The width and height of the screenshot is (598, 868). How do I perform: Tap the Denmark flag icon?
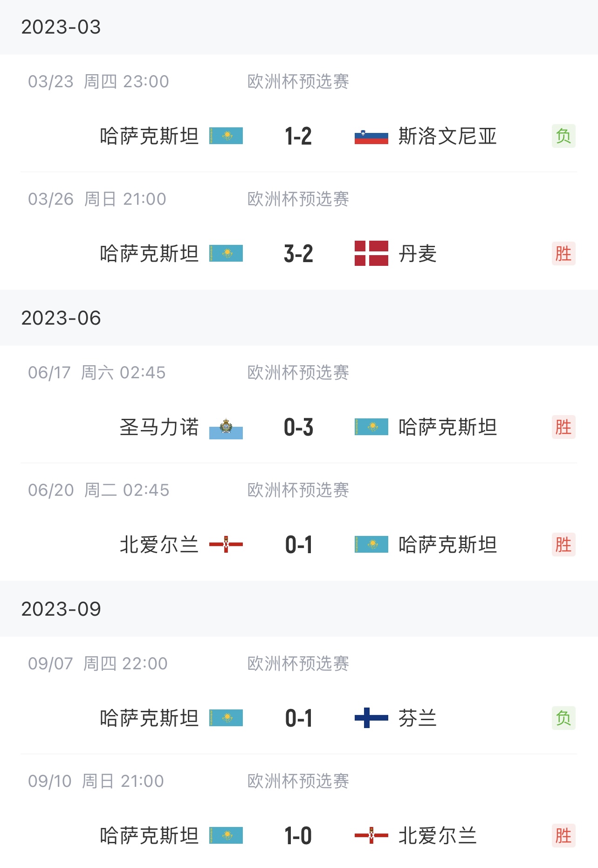pyautogui.click(x=371, y=253)
